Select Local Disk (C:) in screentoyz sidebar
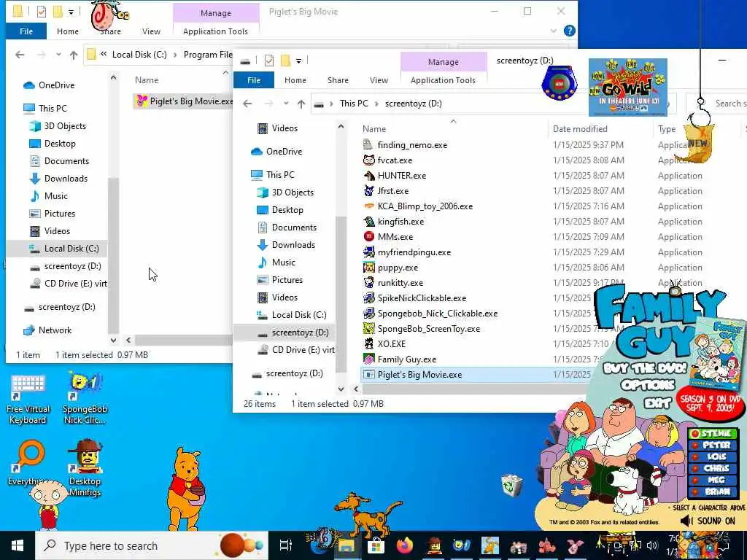 298,315
